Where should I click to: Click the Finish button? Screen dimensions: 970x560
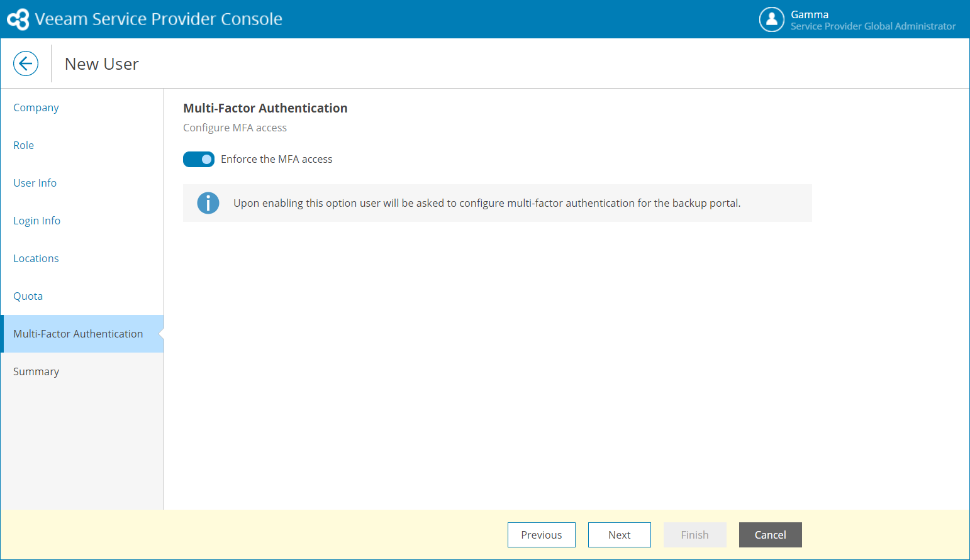[x=694, y=535]
